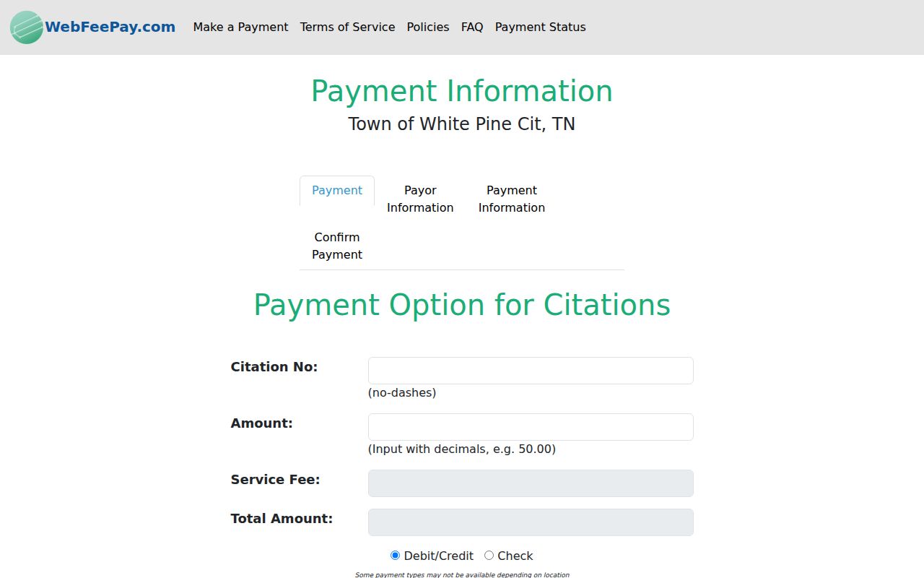Click the Total Amount: label

pos(282,519)
